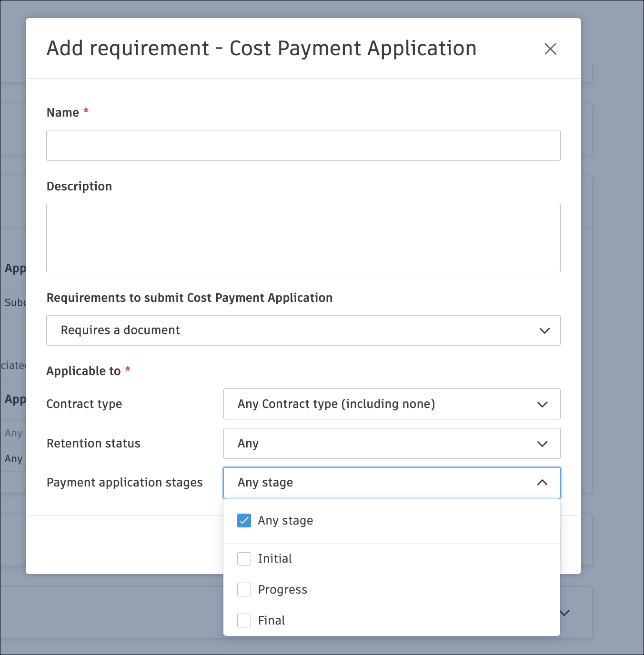The width and height of the screenshot is (644, 655).
Task: Click inside the Description text area
Action: [x=303, y=238]
